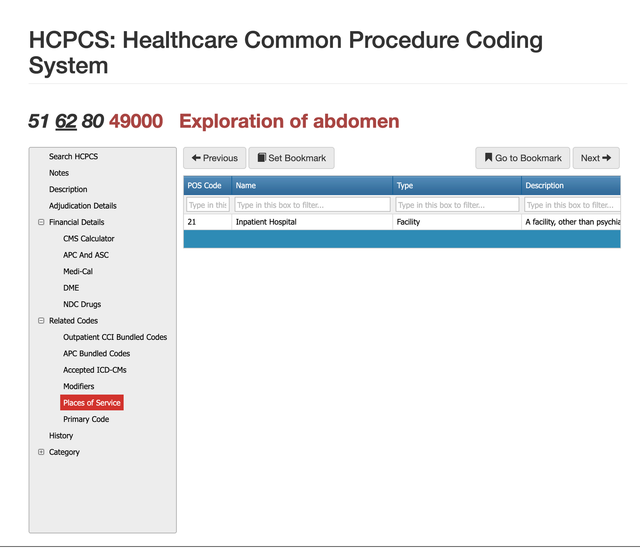Open Accepted ICD-CMs in sidebar
The height and width of the screenshot is (549, 640).
[x=94, y=370]
